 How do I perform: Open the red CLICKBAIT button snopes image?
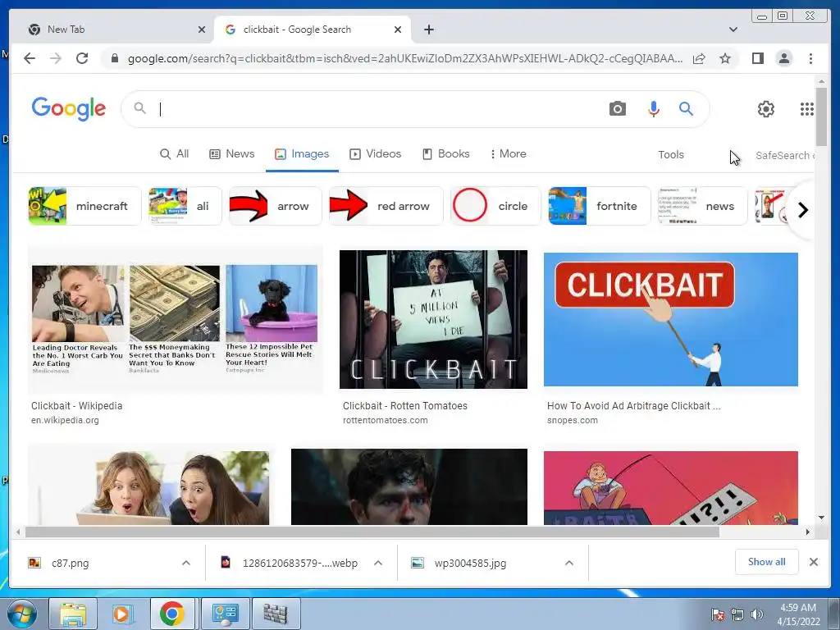pos(671,319)
